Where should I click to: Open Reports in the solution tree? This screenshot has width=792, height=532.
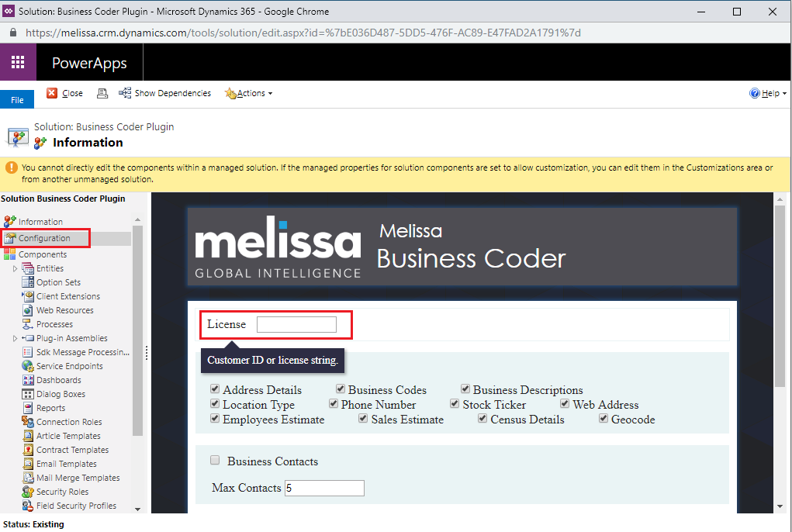(x=50, y=408)
